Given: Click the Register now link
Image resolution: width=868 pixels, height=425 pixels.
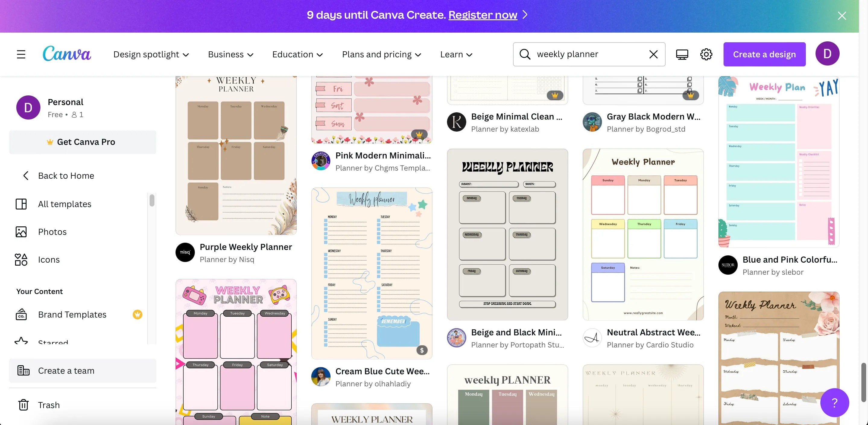Looking at the screenshot, I should 483,15.
